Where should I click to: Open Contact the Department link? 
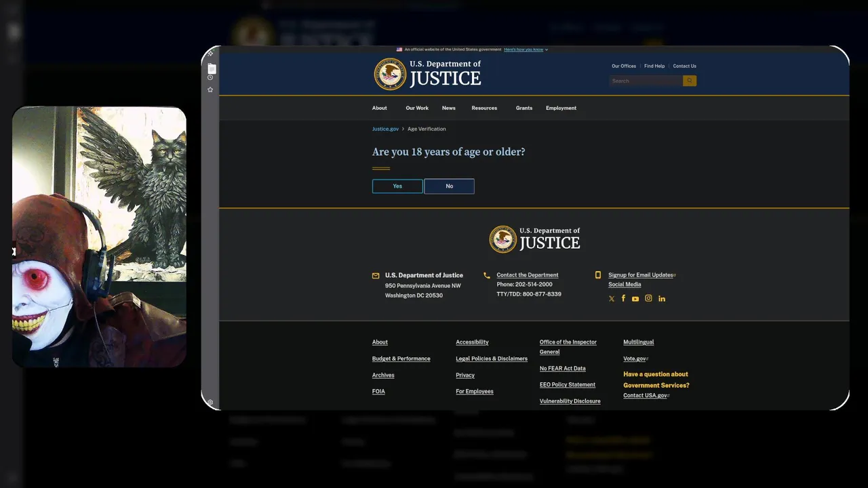[528, 275]
